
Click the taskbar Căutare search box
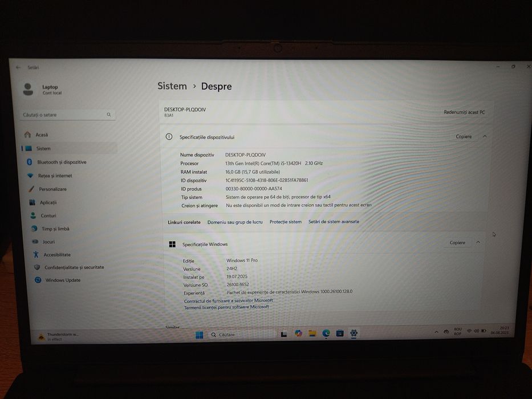point(241,335)
